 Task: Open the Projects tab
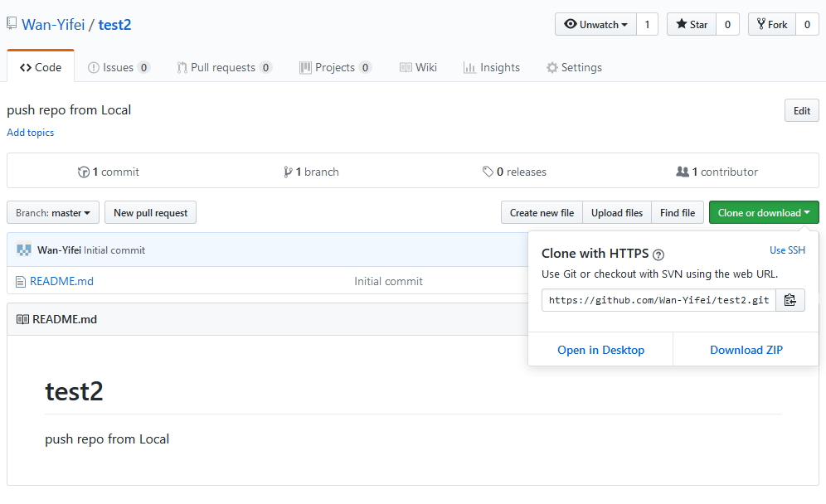pos(336,67)
